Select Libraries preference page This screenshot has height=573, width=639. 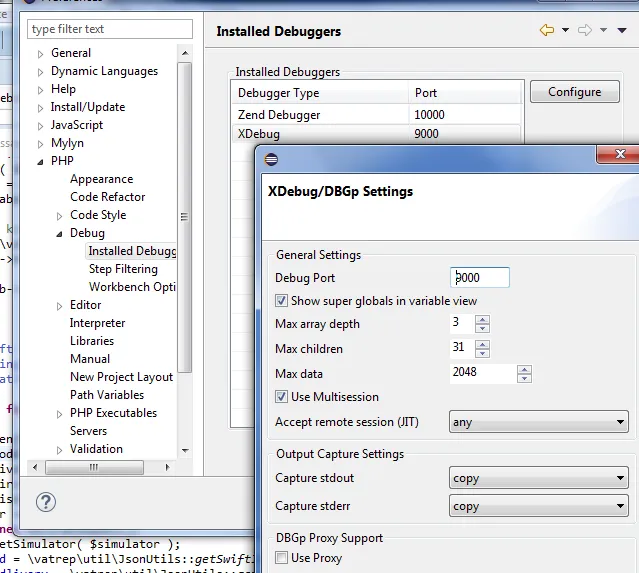92,341
